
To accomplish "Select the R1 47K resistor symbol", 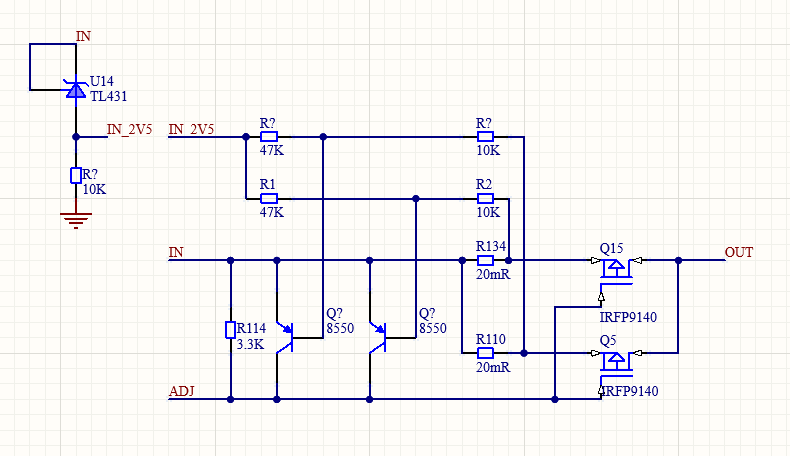I will tap(269, 199).
